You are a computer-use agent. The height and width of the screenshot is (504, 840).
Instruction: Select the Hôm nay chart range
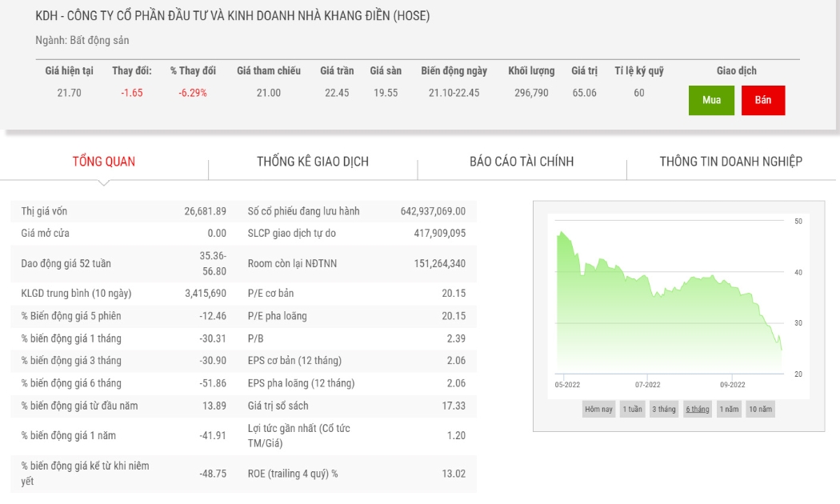598,409
